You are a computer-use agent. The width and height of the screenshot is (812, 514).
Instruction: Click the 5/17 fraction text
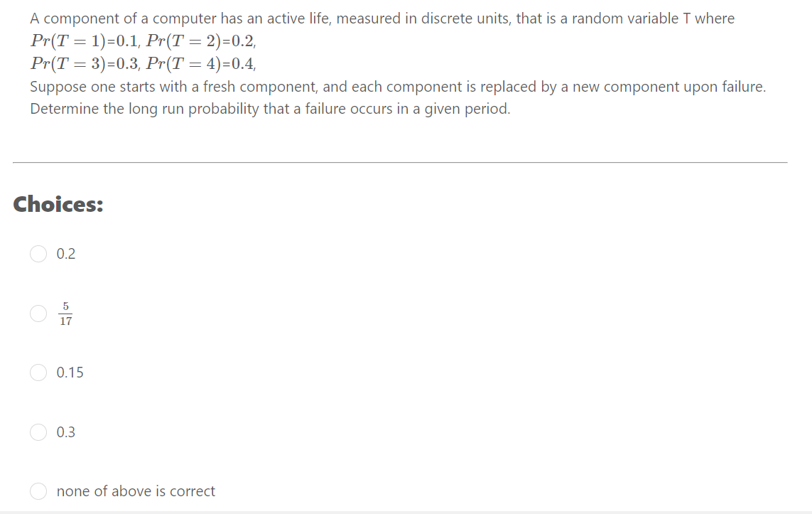pyautogui.click(x=66, y=313)
